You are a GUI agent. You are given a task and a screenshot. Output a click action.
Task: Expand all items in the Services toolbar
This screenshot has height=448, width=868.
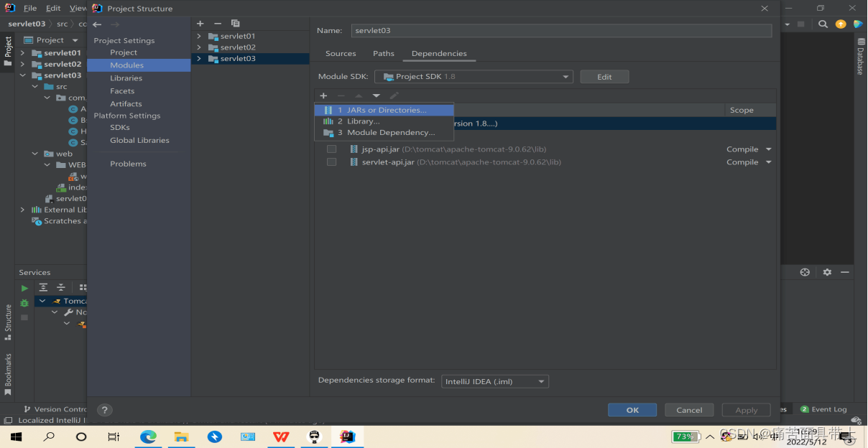coord(43,287)
